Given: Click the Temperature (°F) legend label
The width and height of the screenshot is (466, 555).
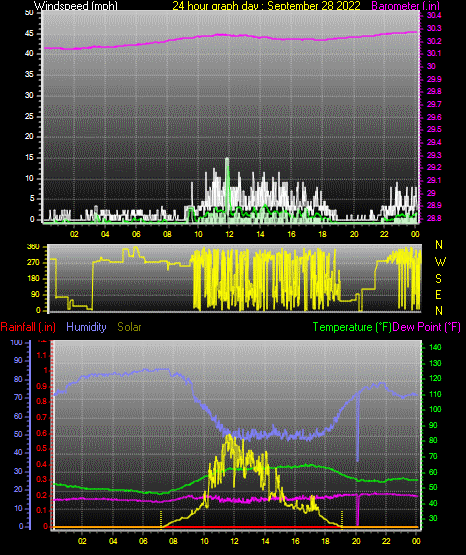Looking at the screenshot, I should pyautogui.click(x=352, y=327).
